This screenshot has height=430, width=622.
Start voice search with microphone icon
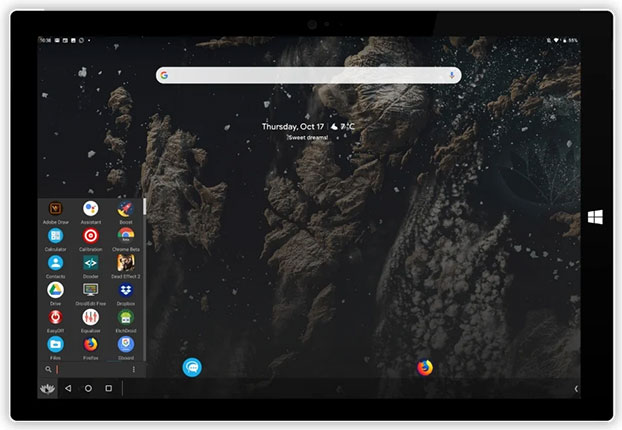pyautogui.click(x=451, y=75)
